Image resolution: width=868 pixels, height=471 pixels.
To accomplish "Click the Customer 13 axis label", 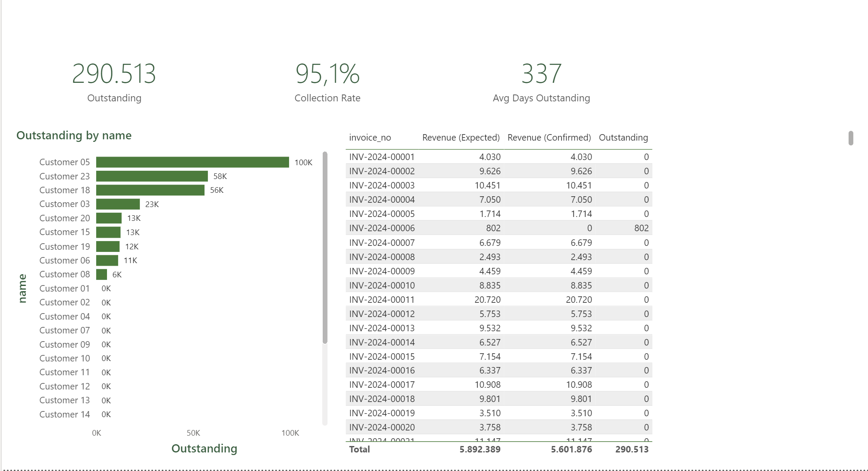I will pyautogui.click(x=65, y=400).
